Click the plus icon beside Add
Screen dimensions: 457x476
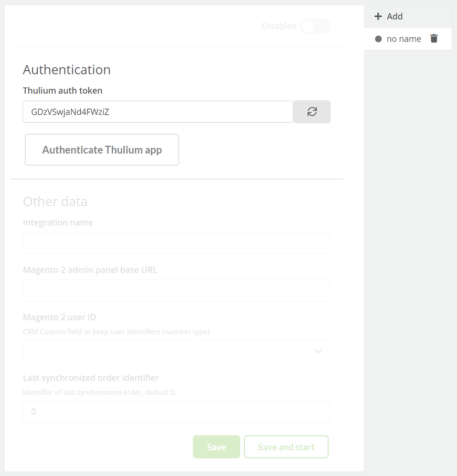378,16
